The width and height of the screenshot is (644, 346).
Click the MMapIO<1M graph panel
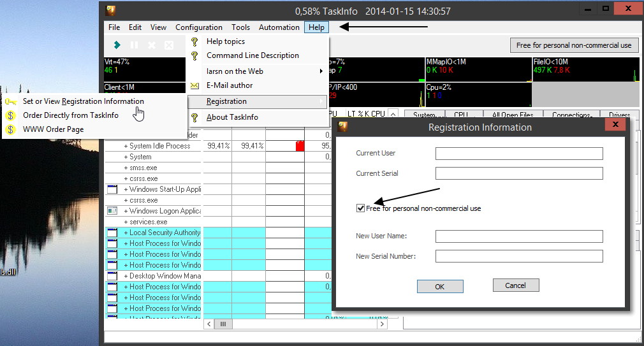click(478, 69)
